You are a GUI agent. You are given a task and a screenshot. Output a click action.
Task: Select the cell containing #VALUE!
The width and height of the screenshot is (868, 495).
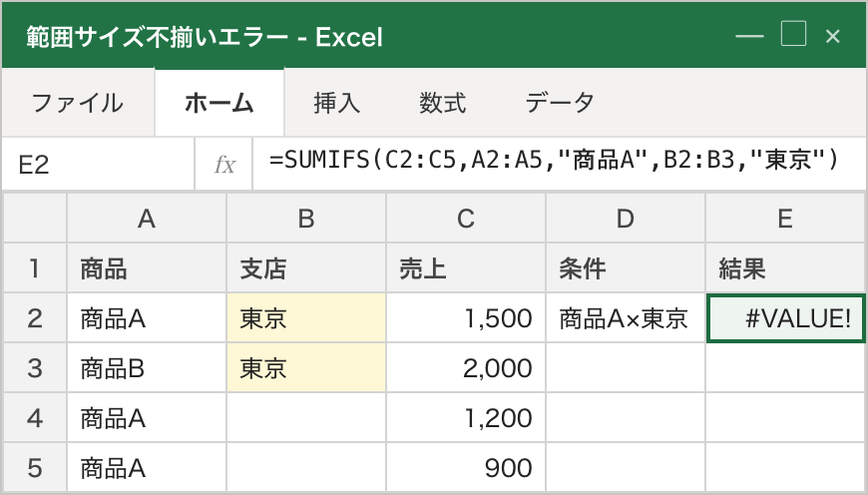pyautogui.click(x=785, y=318)
